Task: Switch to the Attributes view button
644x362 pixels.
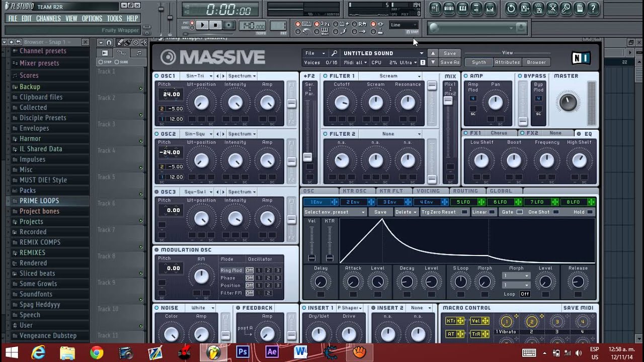Action: click(x=507, y=62)
